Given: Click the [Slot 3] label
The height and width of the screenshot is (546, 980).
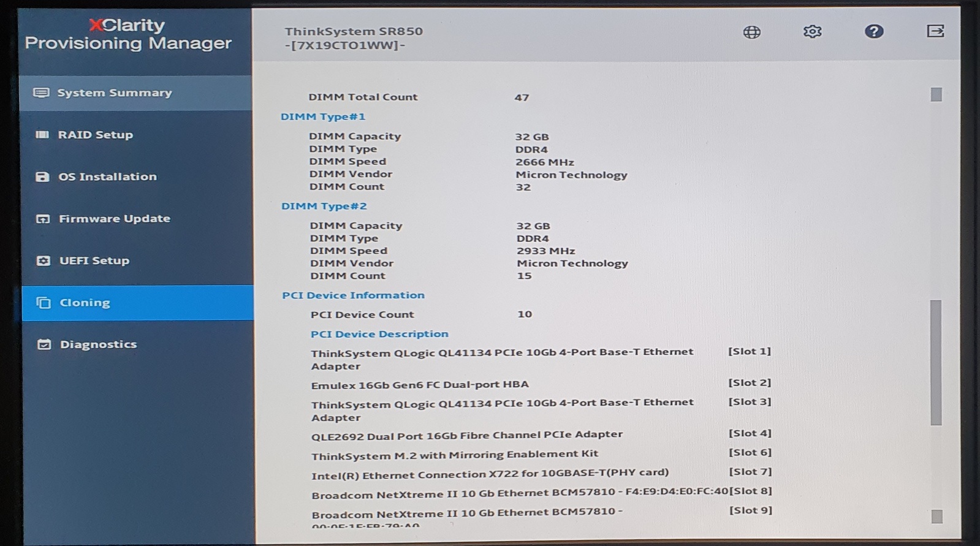Looking at the screenshot, I should 750,402.
